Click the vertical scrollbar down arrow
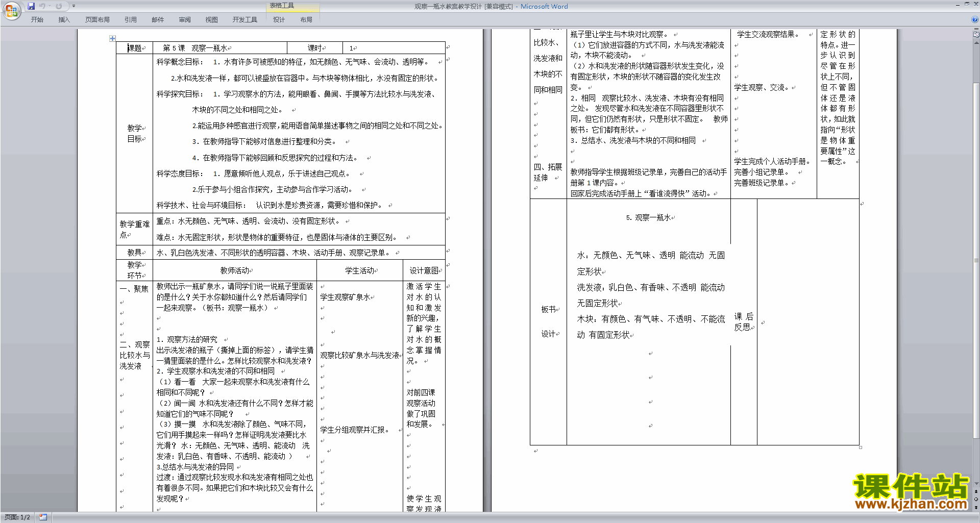The height and width of the screenshot is (523, 980). tap(976, 484)
